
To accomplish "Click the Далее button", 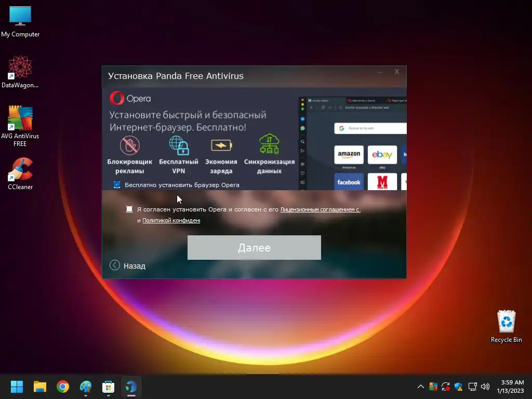I will point(254,247).
